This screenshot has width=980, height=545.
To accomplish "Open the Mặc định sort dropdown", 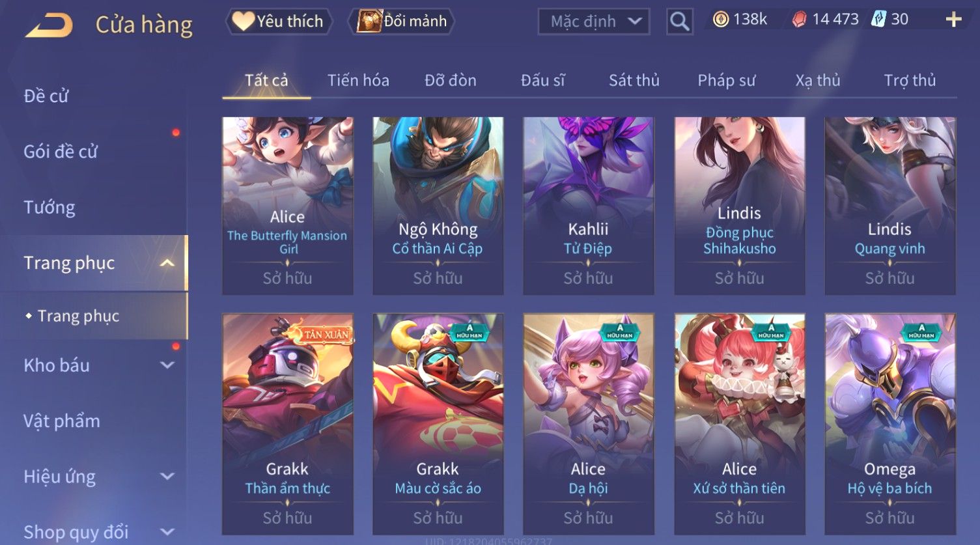I will click(x=593, y=21).
